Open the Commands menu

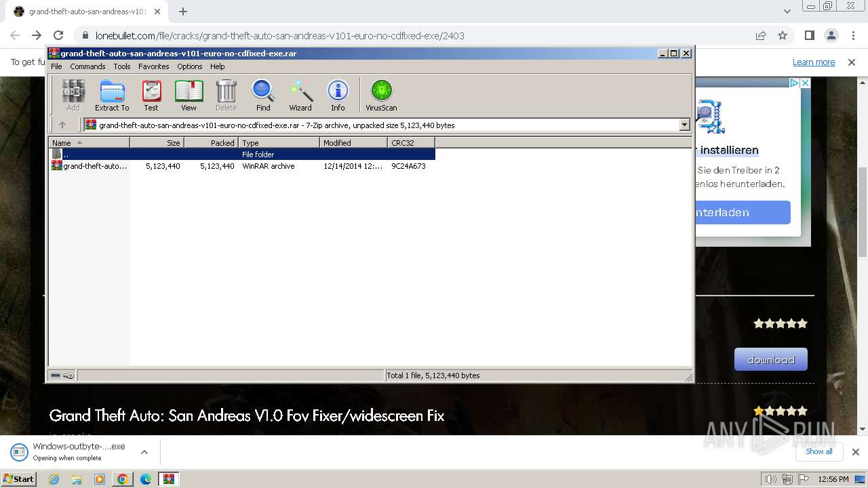click(87, 66)
